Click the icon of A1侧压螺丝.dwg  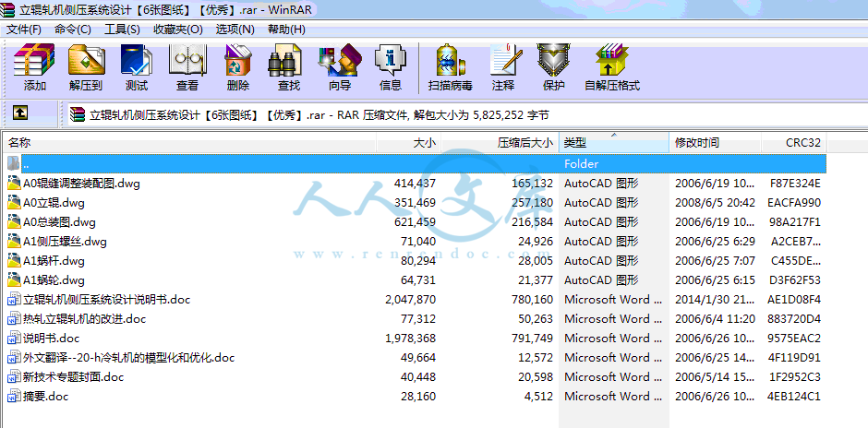coord(14,242)
